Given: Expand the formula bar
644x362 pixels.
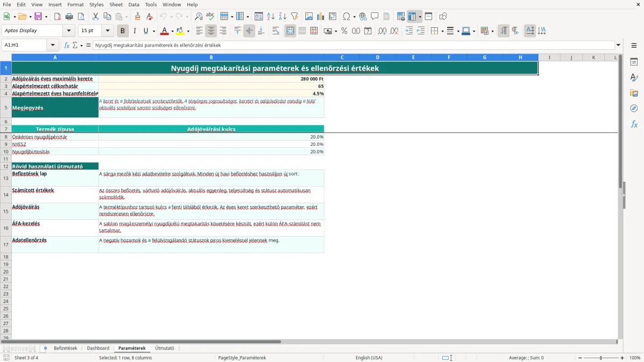Looking at the screenshot, I should [618, 45].
